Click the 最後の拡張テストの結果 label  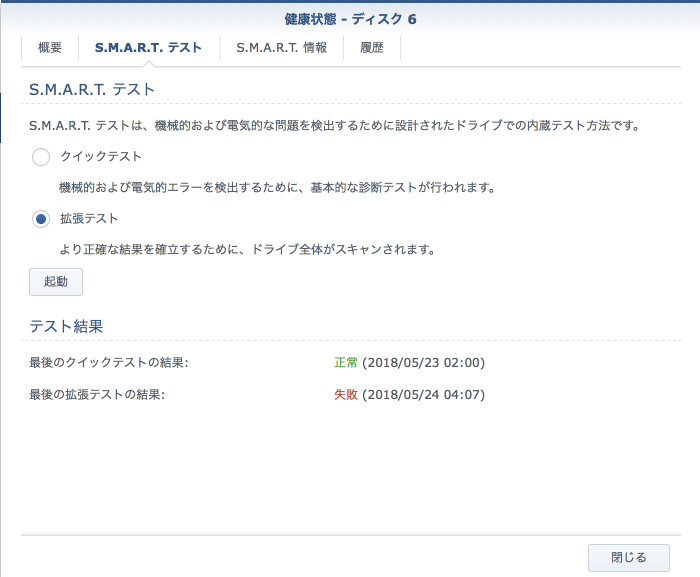[x=97, y=394]
